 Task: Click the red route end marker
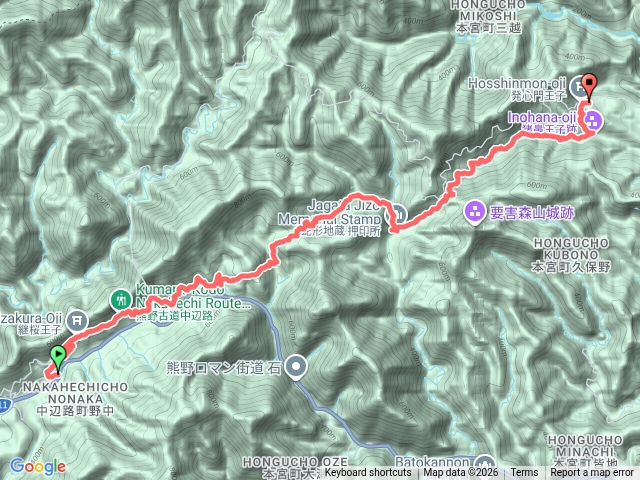(x=589, y=85)
